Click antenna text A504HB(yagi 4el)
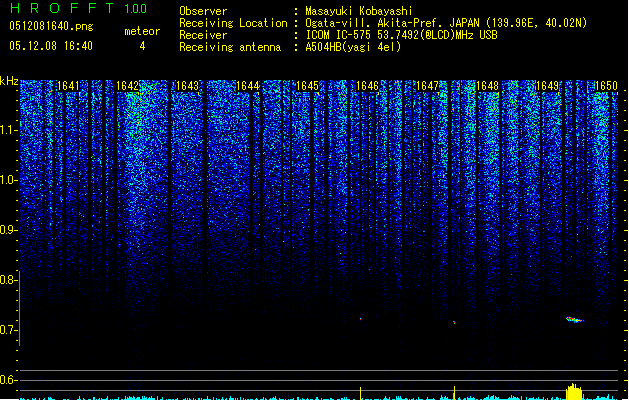Image resolution: width=629 pixels, height=400 pixels. point(353,47)
